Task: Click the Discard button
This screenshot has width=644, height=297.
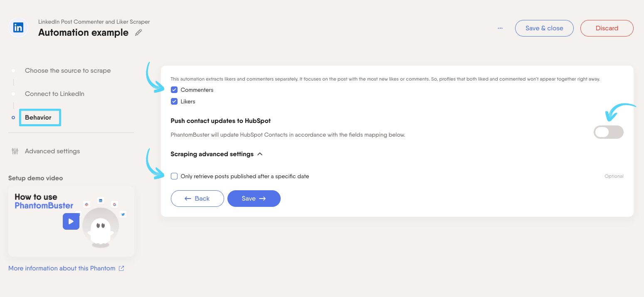Action: pyautogui.click(x=607, y=28)
